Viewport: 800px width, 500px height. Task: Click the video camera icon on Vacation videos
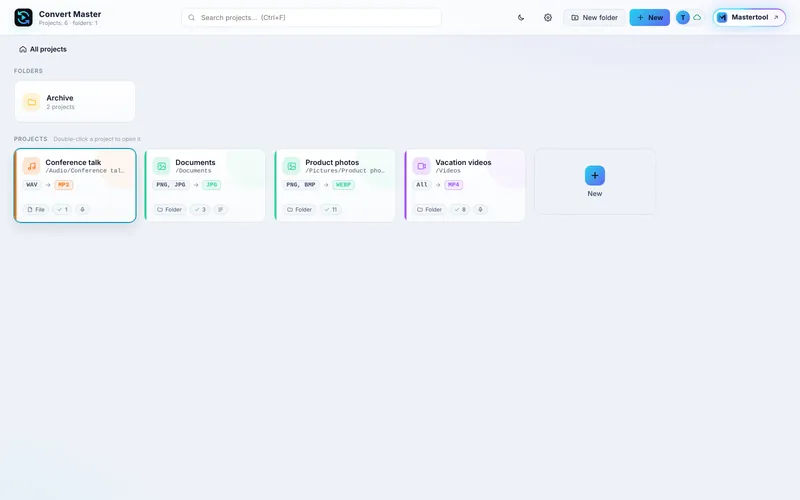click(421, 166)
